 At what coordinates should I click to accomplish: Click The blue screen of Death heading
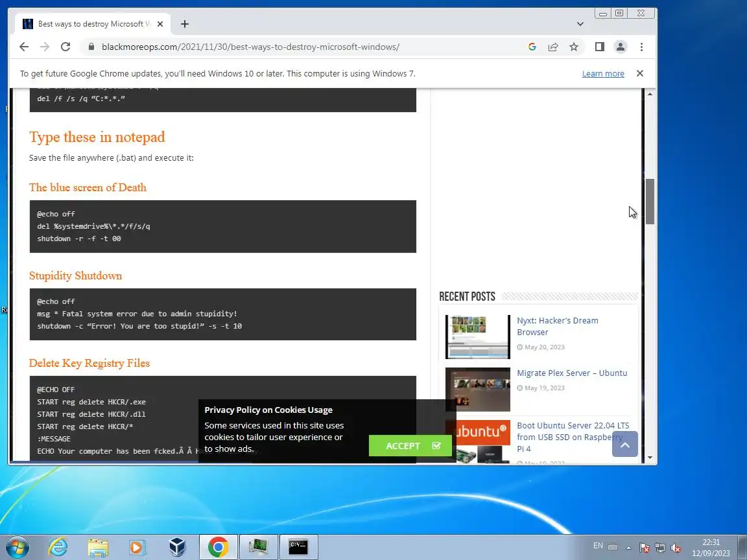(x=88, y=187)
